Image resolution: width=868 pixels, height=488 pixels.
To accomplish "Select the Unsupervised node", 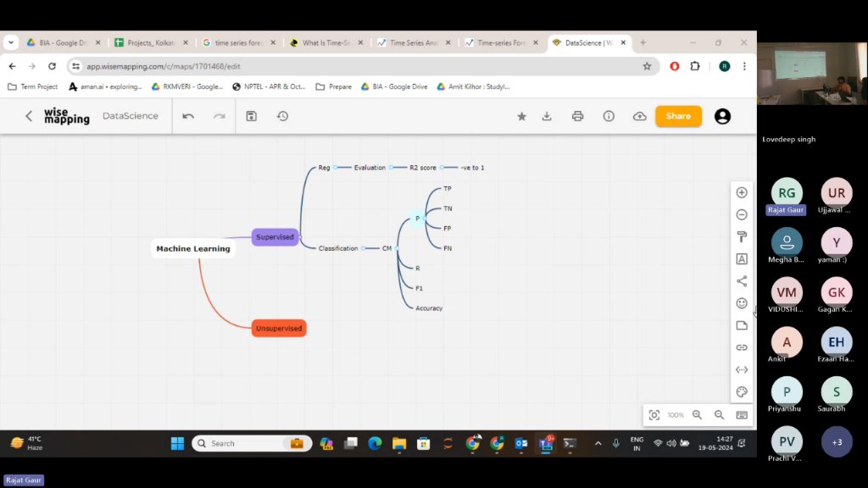I will coord(279,328).
